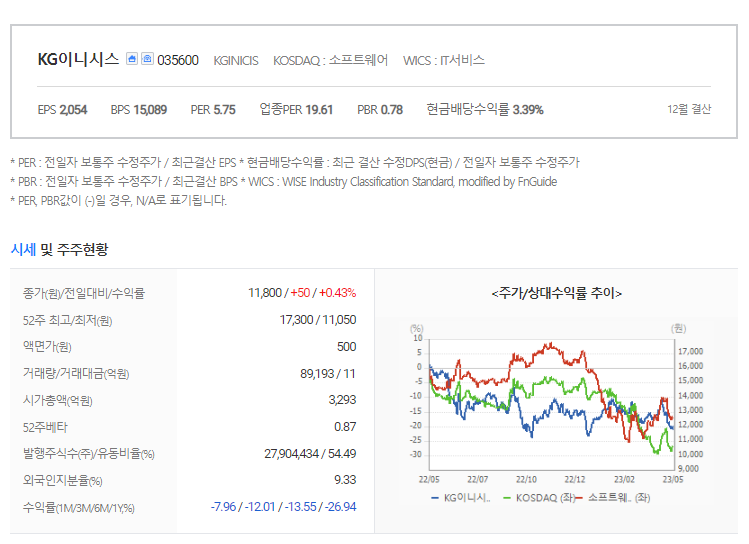This screenshot has width=749, height=544.
Task: Click the 27,904,434 / 54.49 value
Action: point(310,453)
